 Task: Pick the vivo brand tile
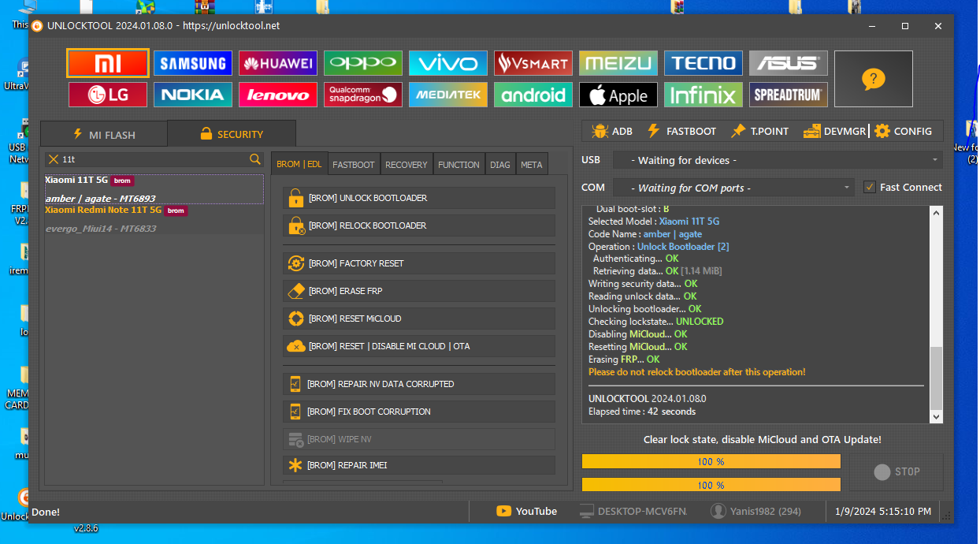click(448, 63)
